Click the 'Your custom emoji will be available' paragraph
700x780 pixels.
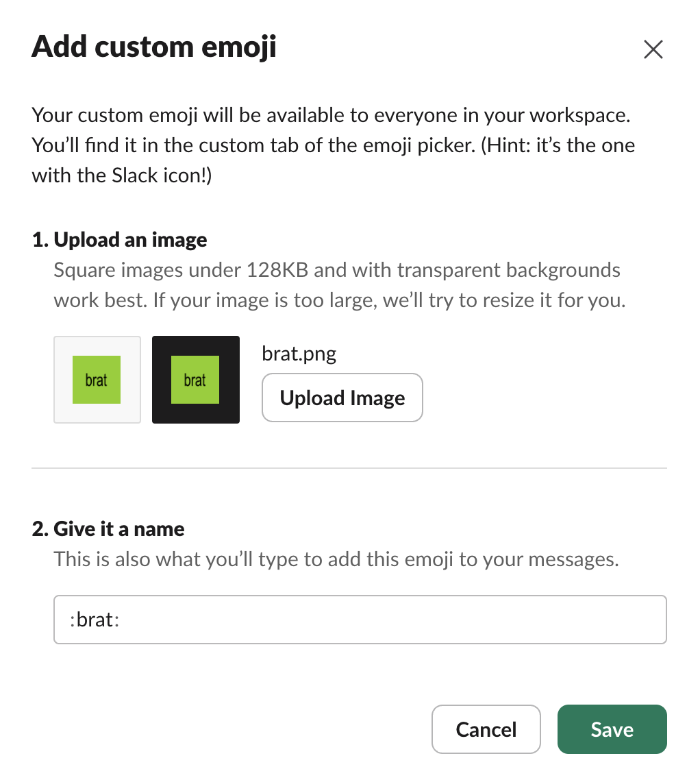coord(333,145)
